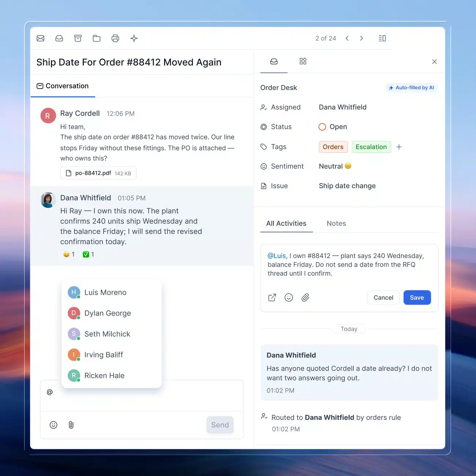476x476 pixels.
Task: Close the details side panel
Action: tap(435, 62)
